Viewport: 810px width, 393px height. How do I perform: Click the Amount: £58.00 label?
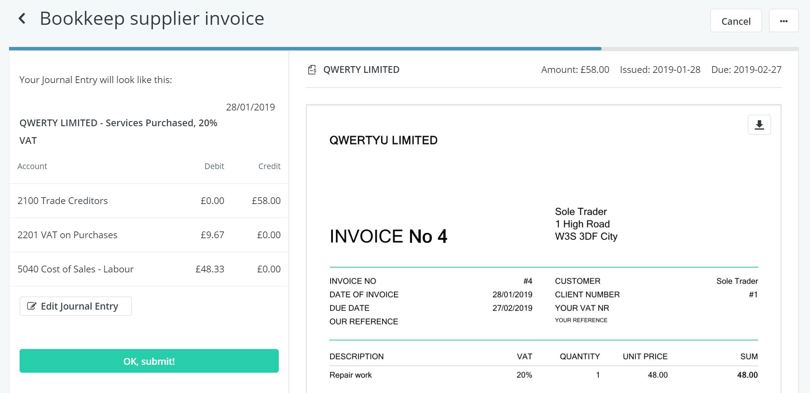[575, 70]
